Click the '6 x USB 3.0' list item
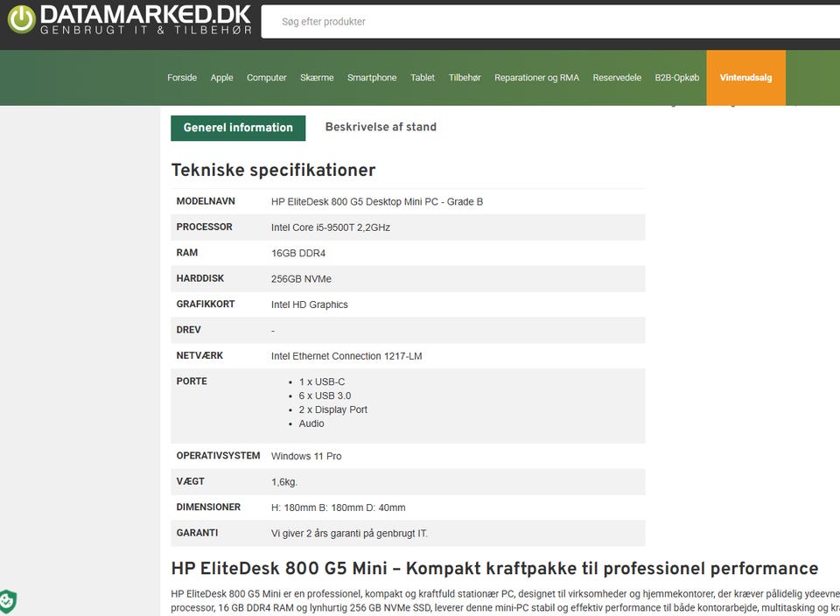Screen dimensions: 840x616 (x=325, y=395)
